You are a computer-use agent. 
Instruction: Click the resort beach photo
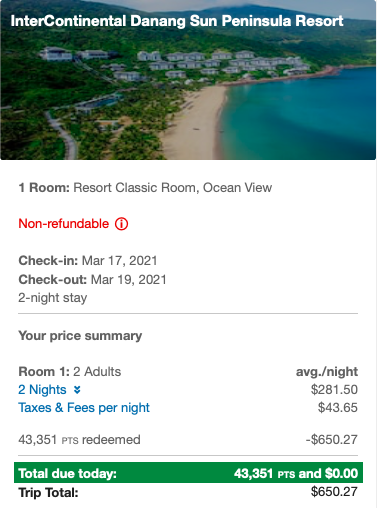tap(188, 80)
